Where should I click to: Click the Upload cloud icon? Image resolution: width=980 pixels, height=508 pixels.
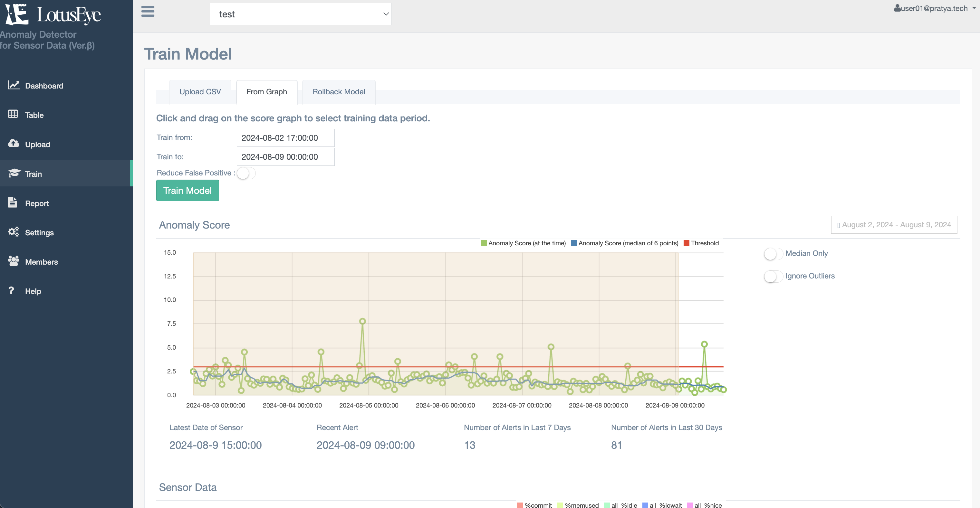(x=14, y=143)
